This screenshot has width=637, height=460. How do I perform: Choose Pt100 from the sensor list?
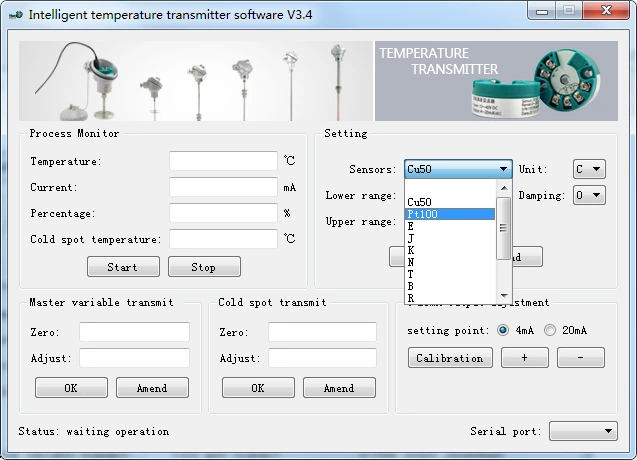pyautogui.click(x=450, y=214)
